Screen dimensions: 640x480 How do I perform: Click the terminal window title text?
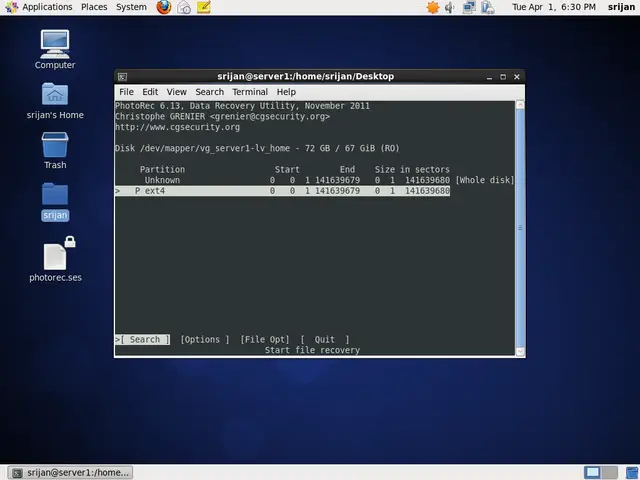(306, 76)
